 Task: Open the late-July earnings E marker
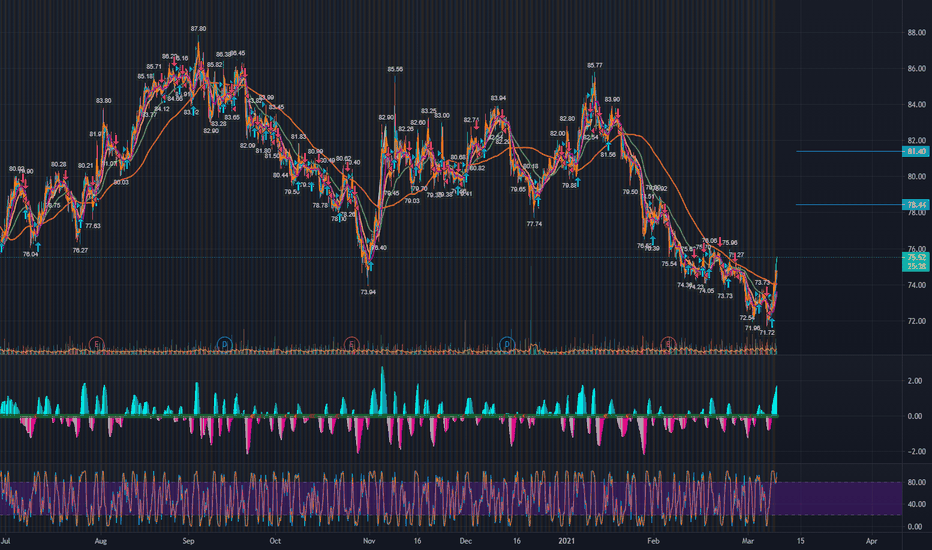pyautogui.click(x=96, y=344)
